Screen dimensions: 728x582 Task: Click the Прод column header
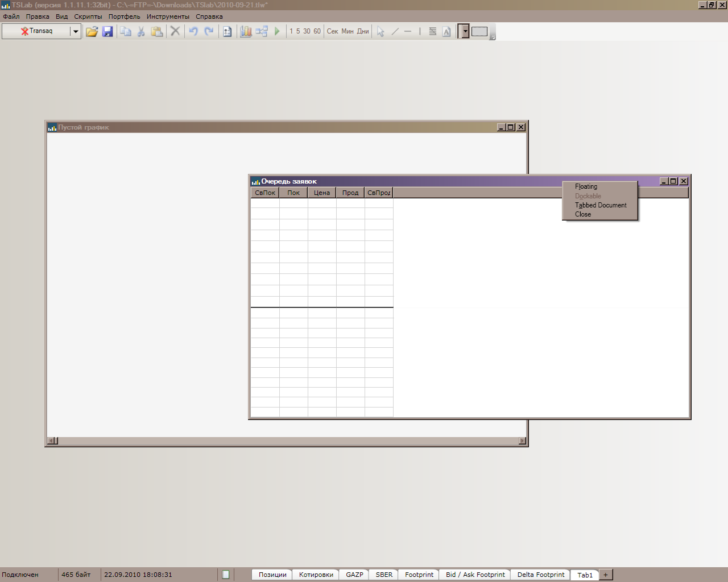coord(350,193)
